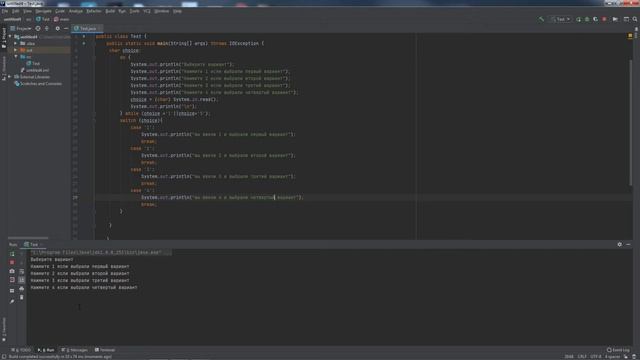
Task: Click the Run button in top toolbar
Action: (578, 19)
